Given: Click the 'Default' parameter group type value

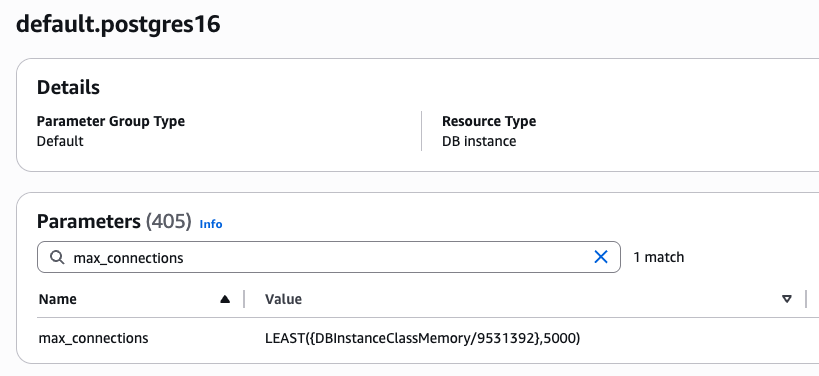Looking at the screenshot, I should (x=60, y=142).
